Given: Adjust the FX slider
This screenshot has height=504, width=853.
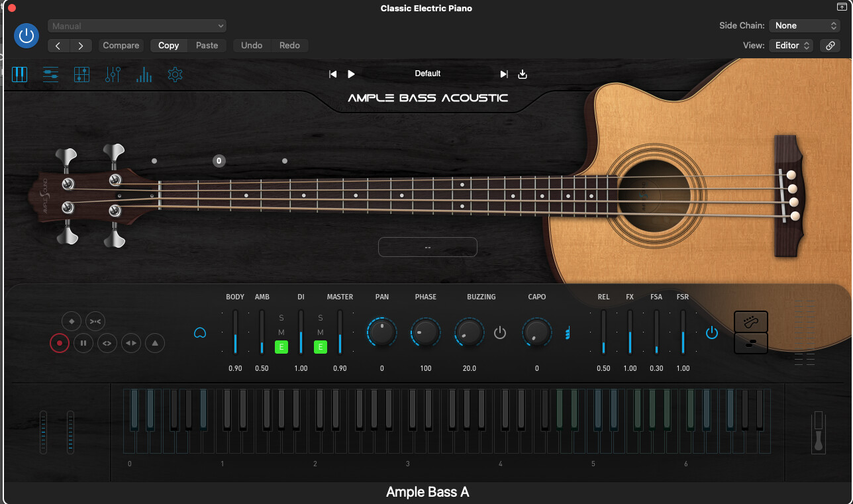Looking at the screenshot, I should coord(630,332).
